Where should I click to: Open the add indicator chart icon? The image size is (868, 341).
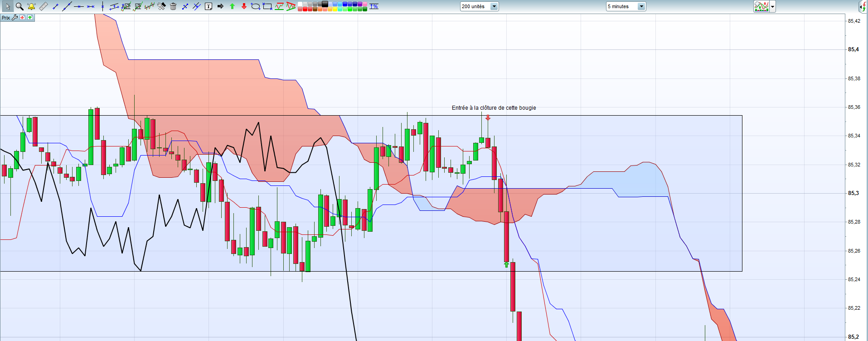click(761, 6)
